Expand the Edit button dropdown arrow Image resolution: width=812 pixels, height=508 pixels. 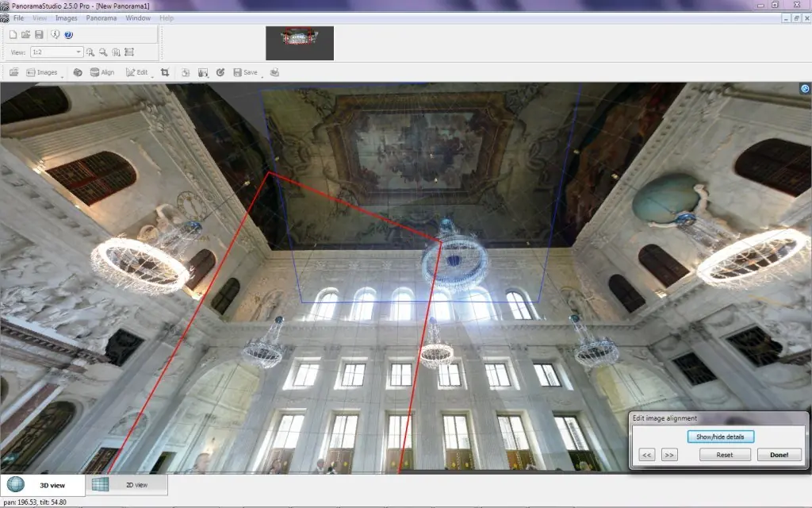click(152, 75)
